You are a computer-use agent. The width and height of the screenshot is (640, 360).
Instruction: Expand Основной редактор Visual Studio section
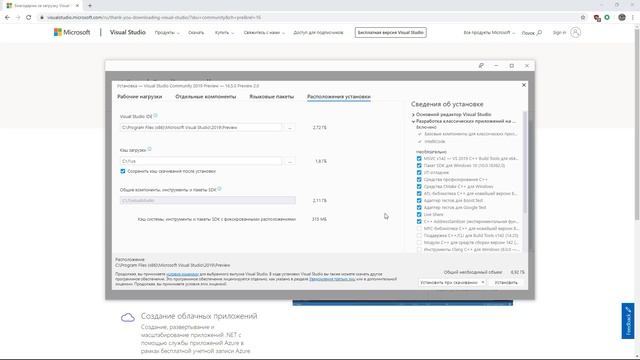point(413,115)
